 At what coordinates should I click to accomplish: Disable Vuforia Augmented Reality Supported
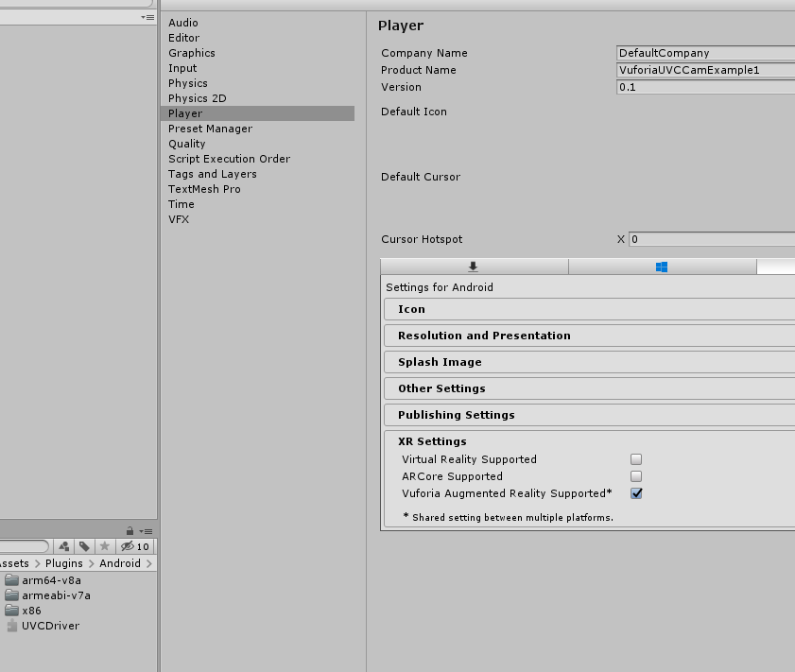tap(636, 493)
